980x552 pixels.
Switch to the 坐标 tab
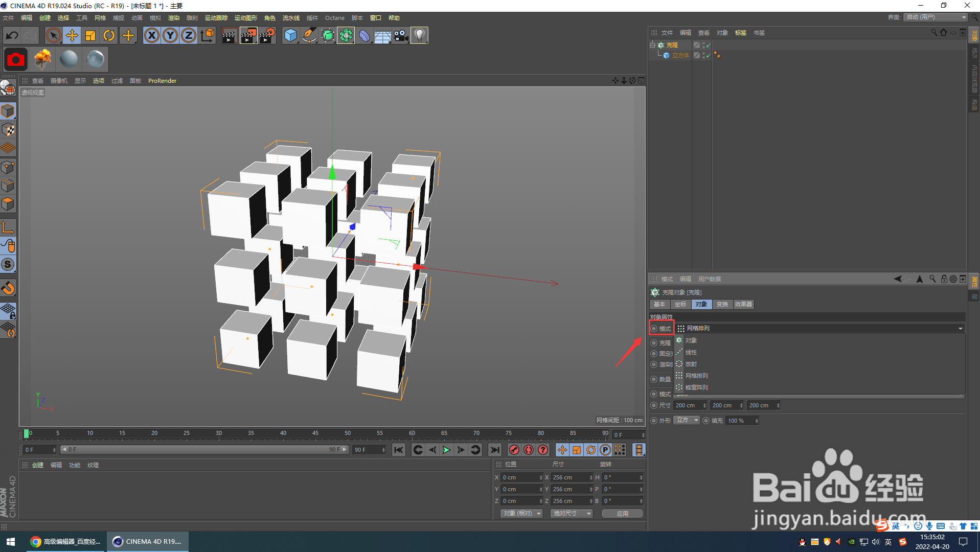[x=680, y=304]
